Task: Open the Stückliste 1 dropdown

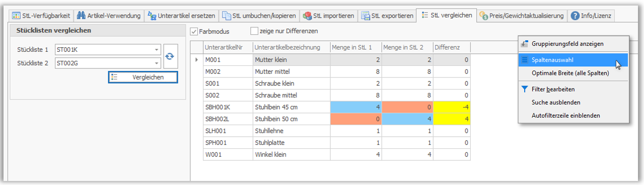Action: [x=157, y=50]
